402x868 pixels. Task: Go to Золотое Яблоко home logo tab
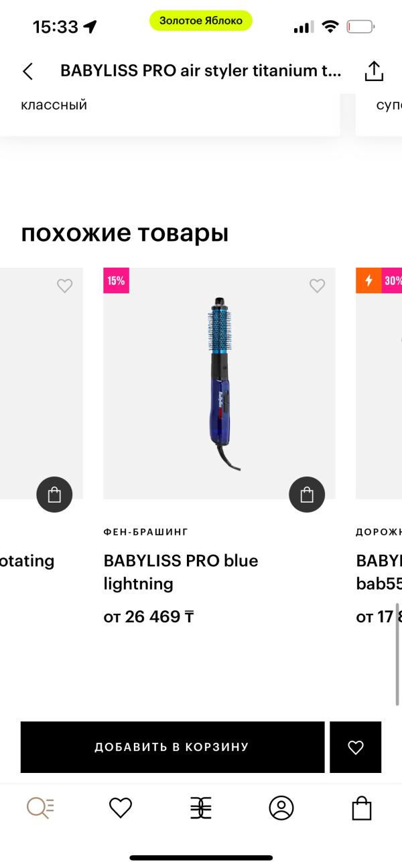pyautogui.click(x=201, y=808)
